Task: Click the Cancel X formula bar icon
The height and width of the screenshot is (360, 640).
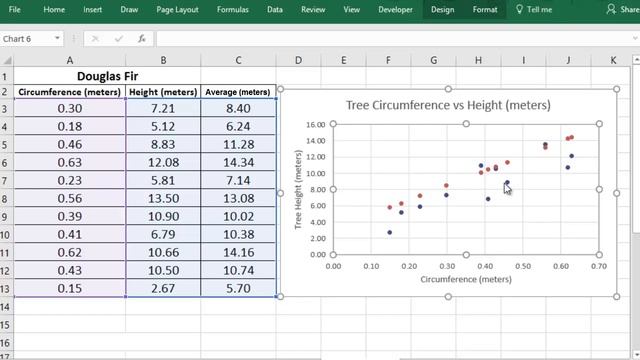Action: tap(95, 39)
